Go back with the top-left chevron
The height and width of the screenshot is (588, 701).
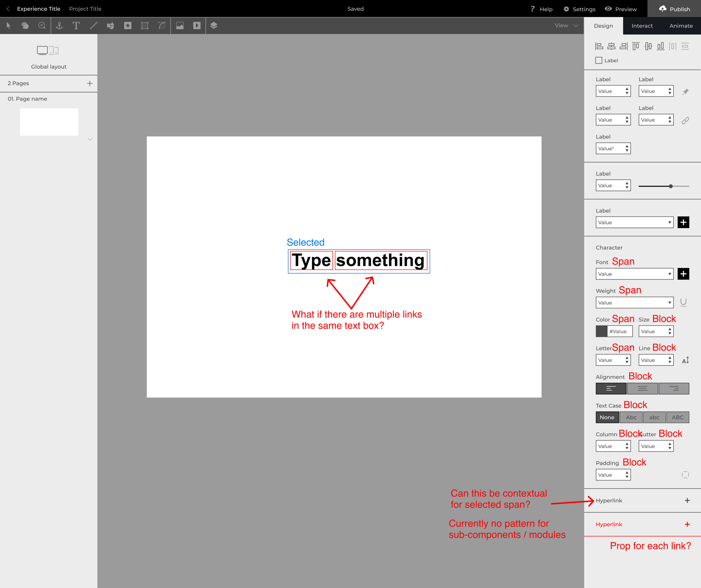pos(8,9)
